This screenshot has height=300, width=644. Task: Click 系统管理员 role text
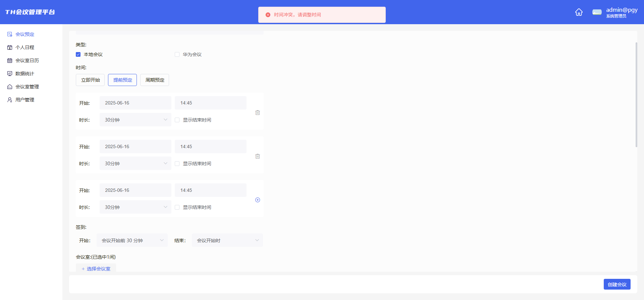tap(616, 16)
